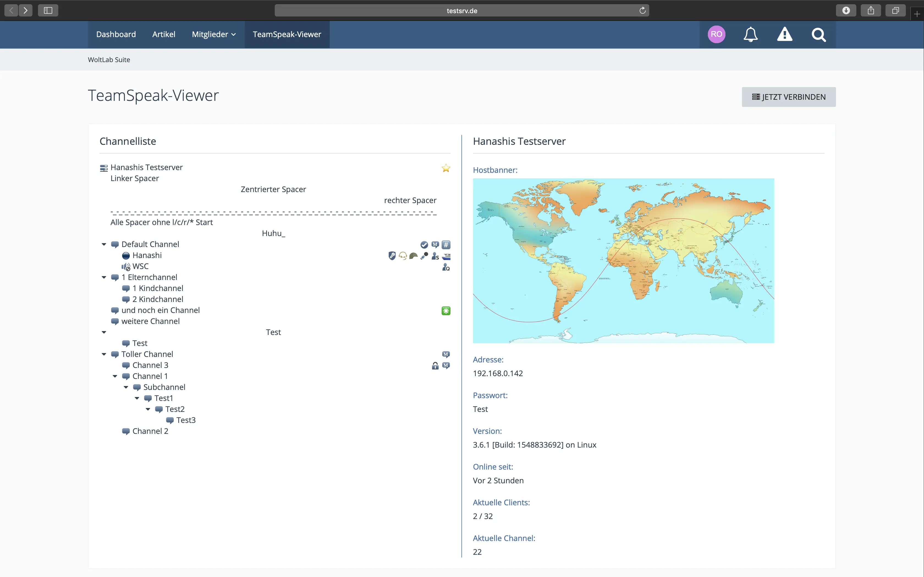Collapse the Subchannel tree arrow
Viewport: 924px width, 577px height.
[126, 387]
